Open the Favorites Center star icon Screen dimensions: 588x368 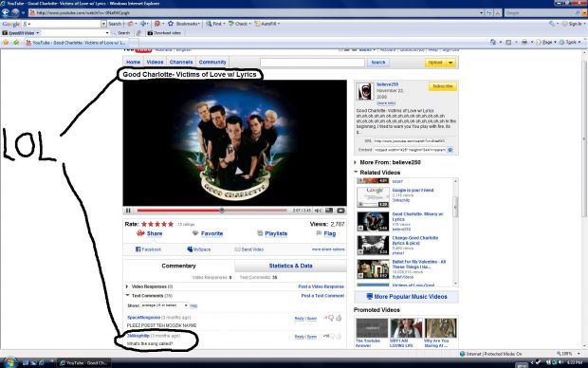pos(6,43)
